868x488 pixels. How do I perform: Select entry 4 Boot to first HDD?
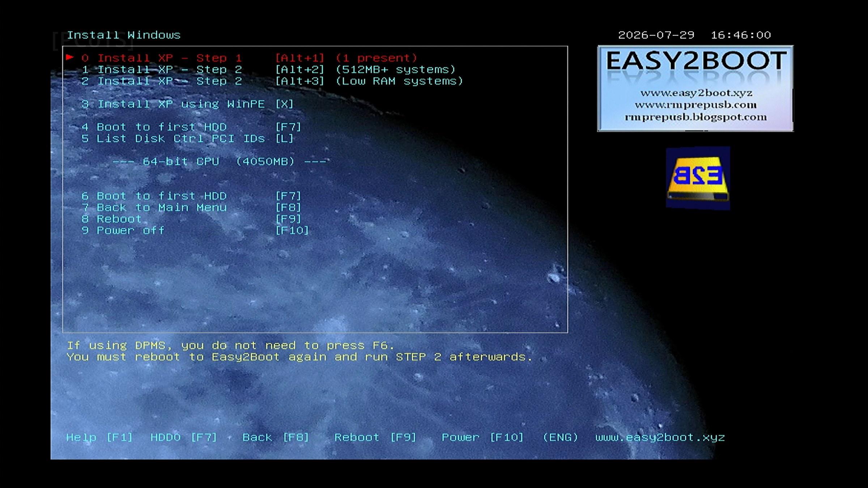tap(191, 127)
